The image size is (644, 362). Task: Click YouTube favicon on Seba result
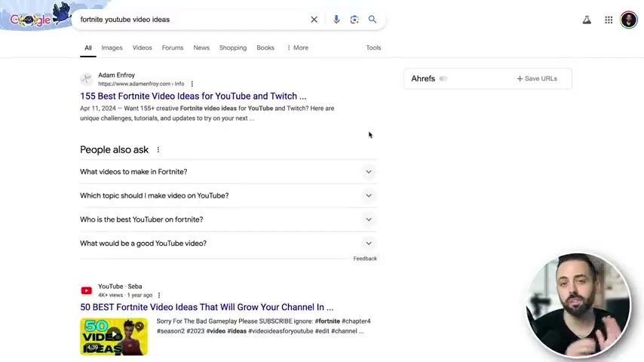(x=86, y=291)
